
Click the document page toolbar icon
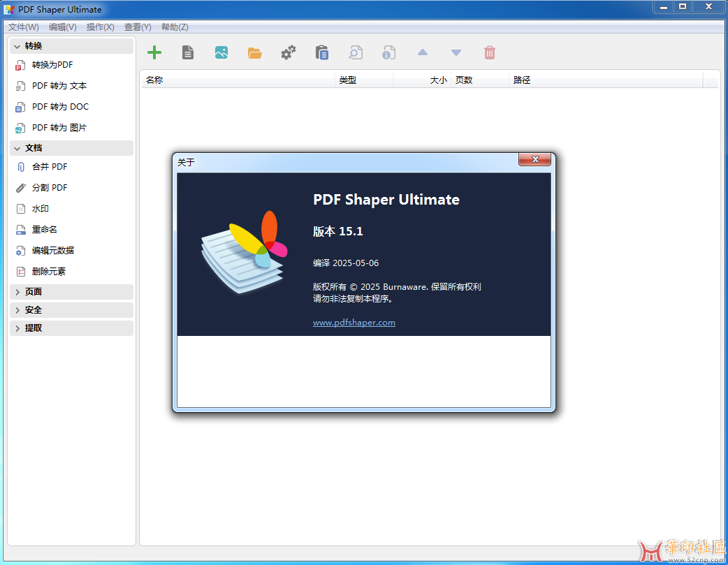[188, 52]
